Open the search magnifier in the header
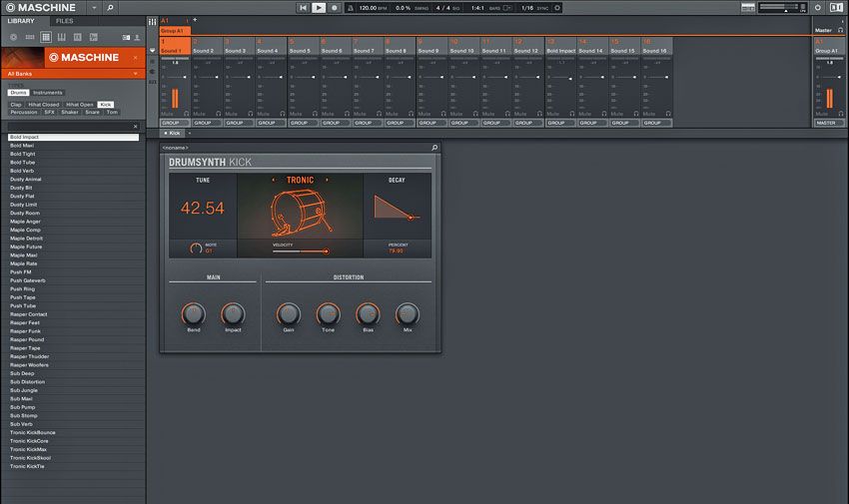 pos(111,8)
